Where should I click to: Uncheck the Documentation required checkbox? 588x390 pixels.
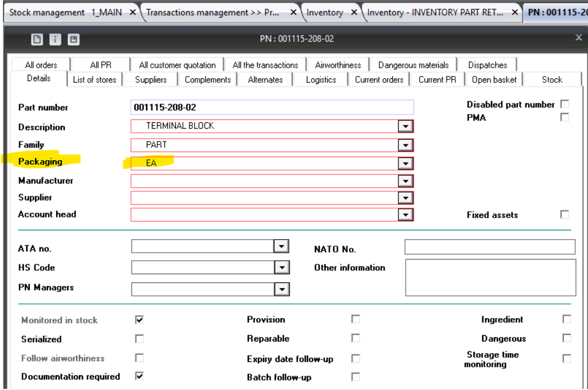[139, 377]
